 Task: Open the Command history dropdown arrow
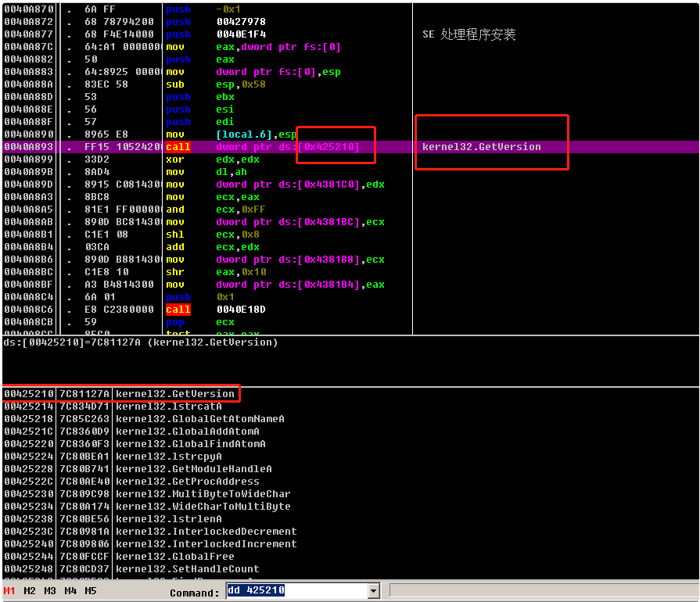click(x=373, y=591)
